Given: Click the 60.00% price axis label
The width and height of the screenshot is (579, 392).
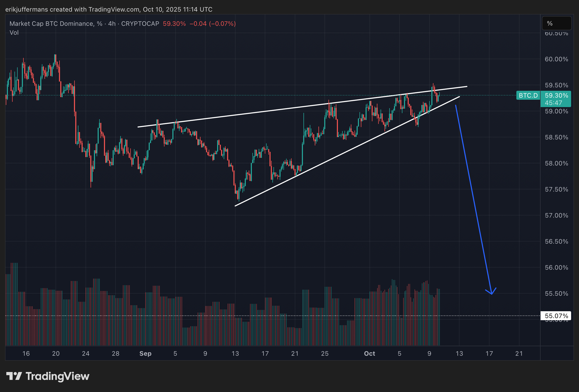Looking at the screenshot, I should click(x=556, y=59).
